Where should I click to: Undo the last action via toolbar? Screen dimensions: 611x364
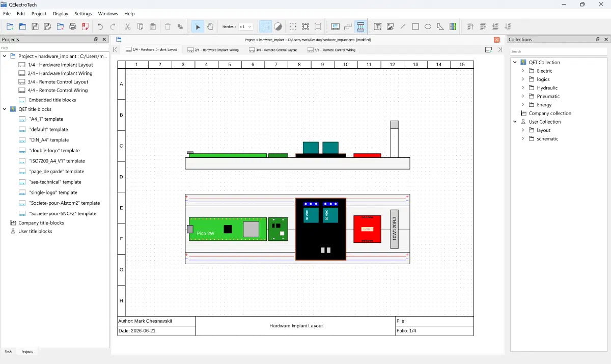(x=100, y=26)
